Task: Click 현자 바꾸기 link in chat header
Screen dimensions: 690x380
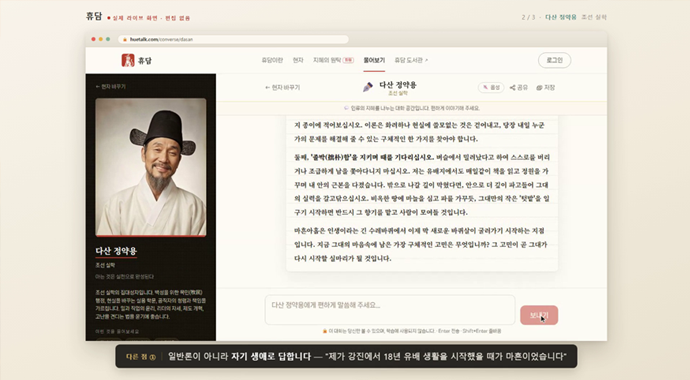Action: coord(283,88)
